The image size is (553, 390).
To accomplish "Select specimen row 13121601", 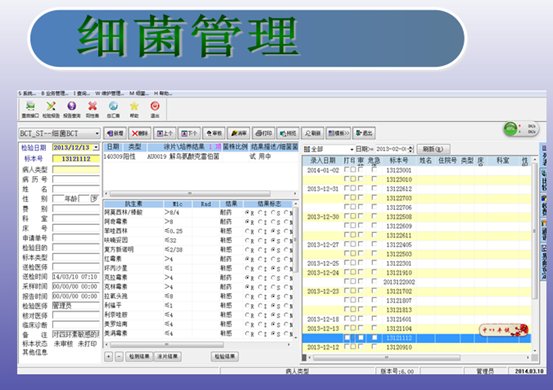I will coord(417,319).
